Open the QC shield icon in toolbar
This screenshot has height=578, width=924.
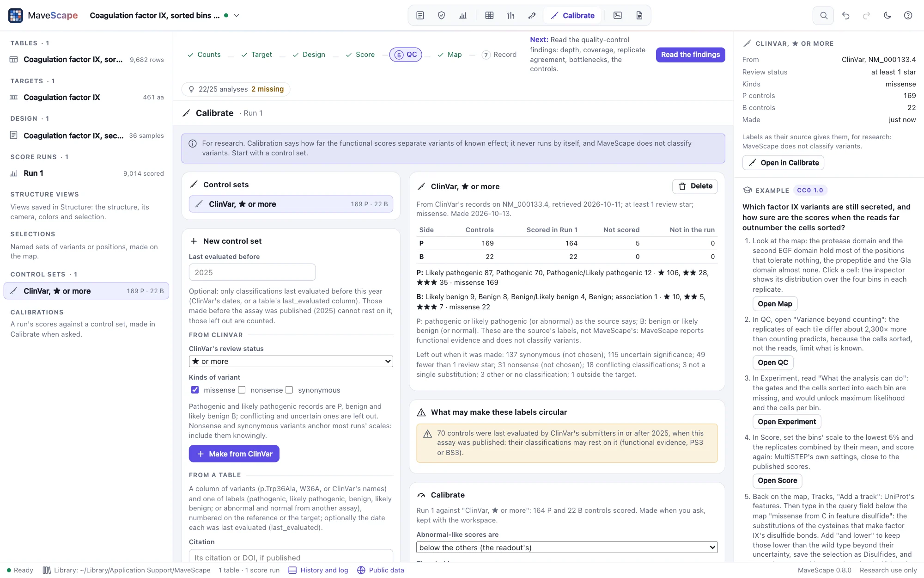pos(441,15)
